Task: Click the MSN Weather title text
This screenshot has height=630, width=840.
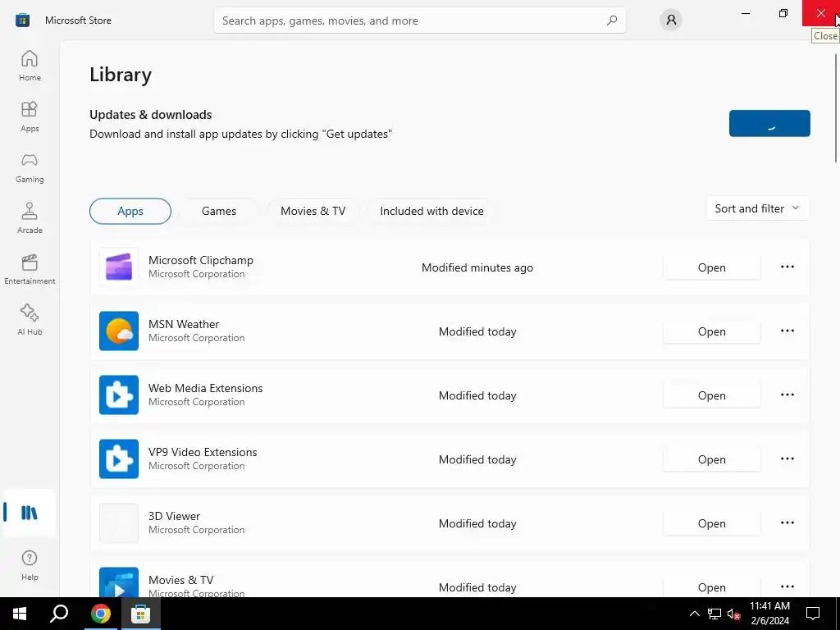Action: coord(184,324)
